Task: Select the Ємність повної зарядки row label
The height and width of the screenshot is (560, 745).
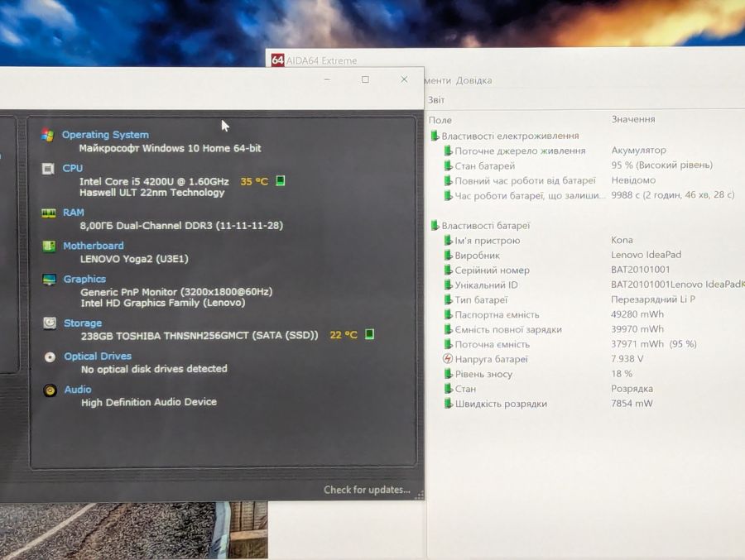Action: click(508, 330)
